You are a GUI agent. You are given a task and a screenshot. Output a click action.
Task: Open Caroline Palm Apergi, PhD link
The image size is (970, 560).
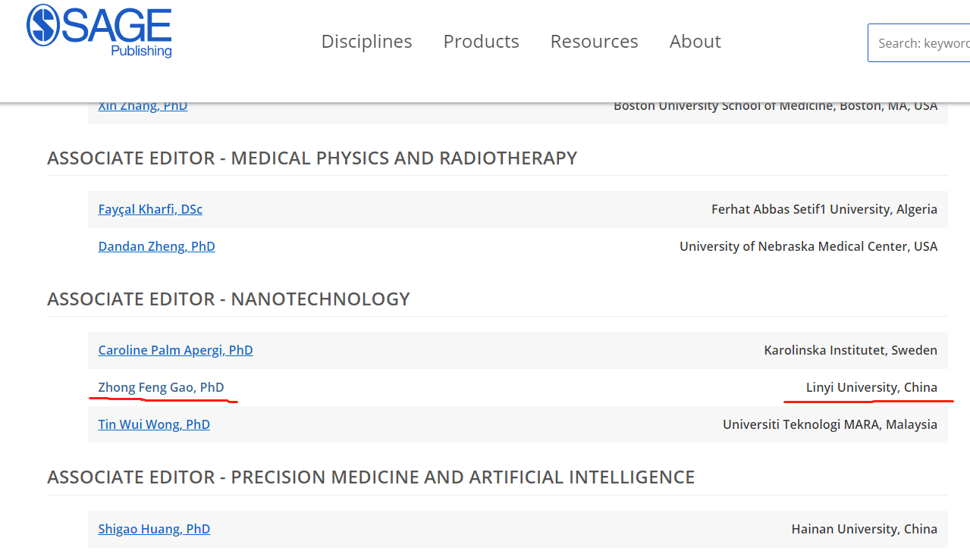(175, 350)
